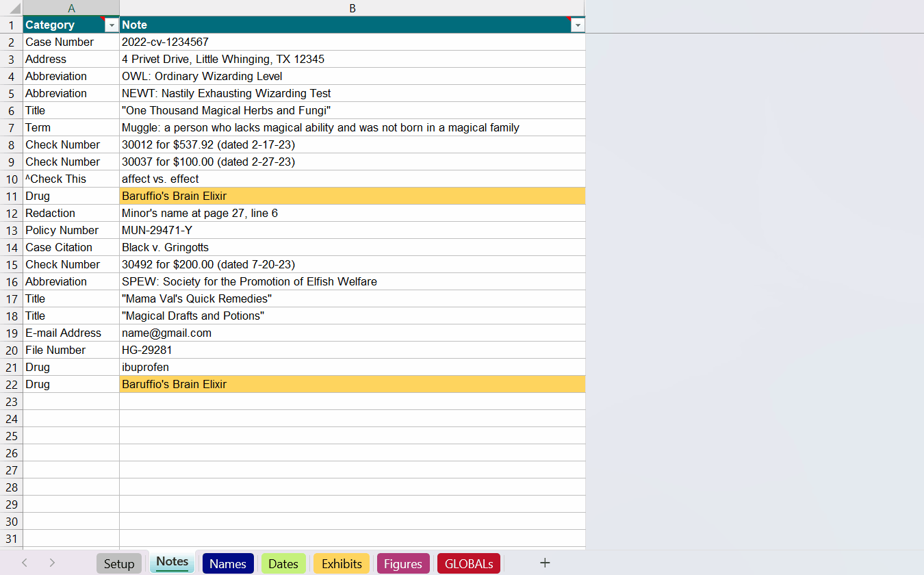Open the Category column filter dropdown

point(112,25)
